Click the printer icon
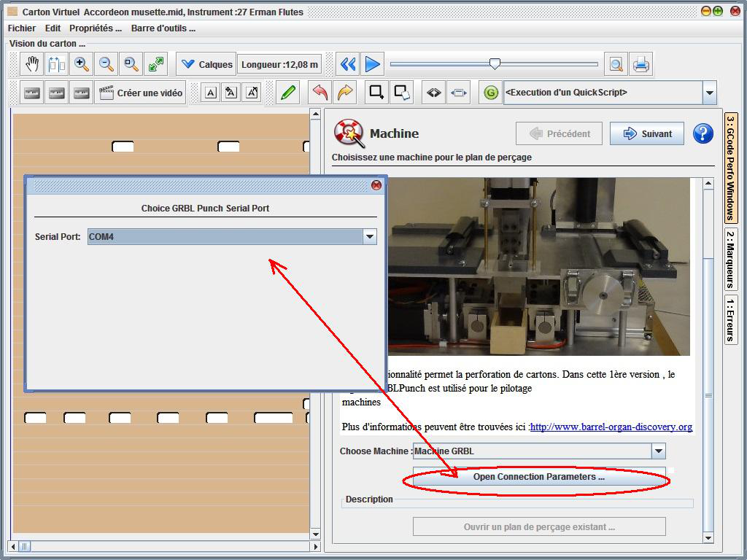This screenshot has height=560, width=747. pyautogui.click(x=641, y=64)
